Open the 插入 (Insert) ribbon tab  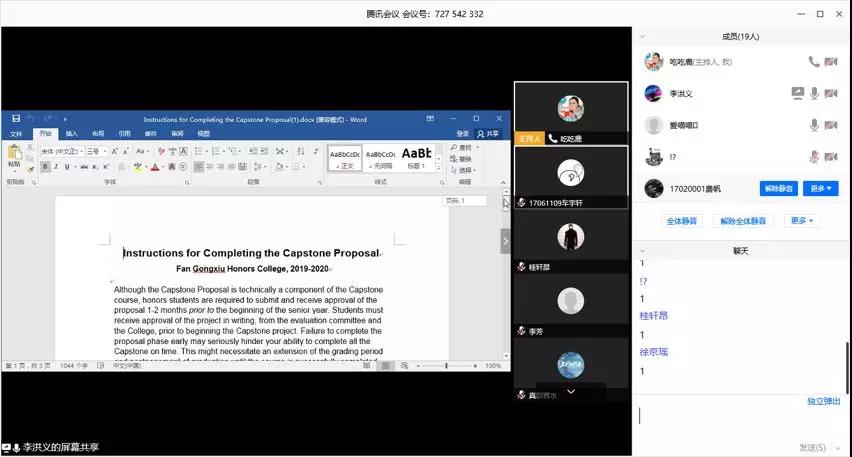pyautogui.click(x=72, y=133)
